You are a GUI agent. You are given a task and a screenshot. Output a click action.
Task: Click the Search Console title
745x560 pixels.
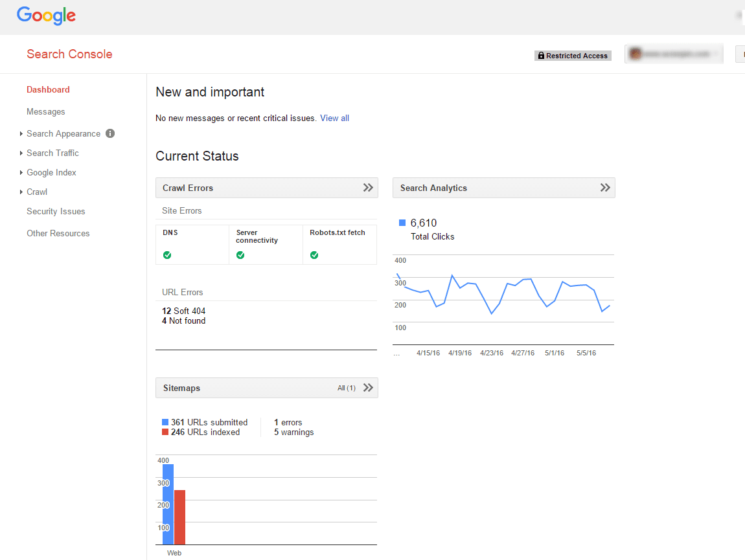point(69,54)
